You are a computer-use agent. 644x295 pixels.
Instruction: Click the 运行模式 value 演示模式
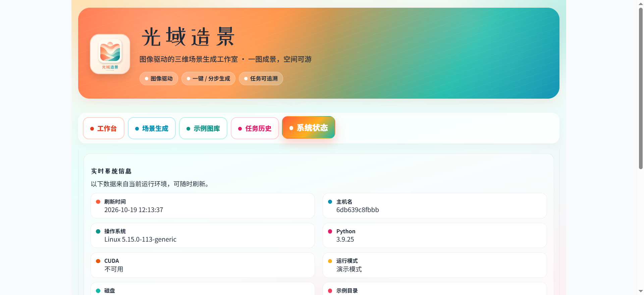pyautogui.click(x=349, y=269)
